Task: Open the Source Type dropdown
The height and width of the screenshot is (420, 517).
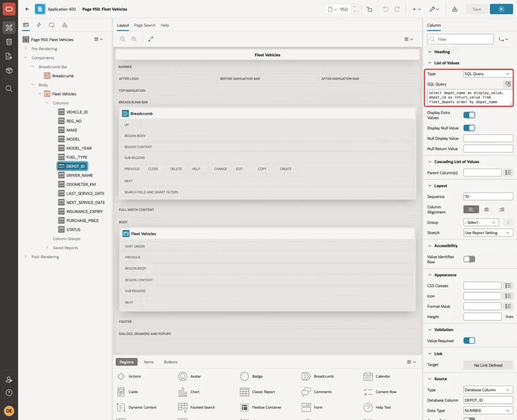Action: point(488,390)
